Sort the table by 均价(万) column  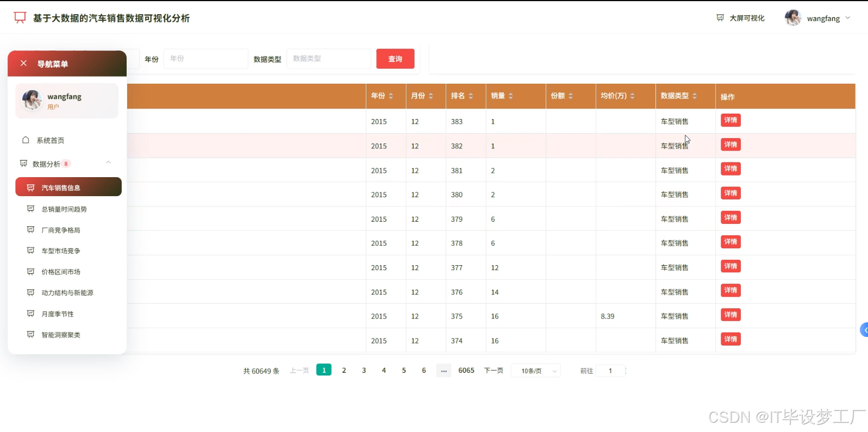pos(633,96)
